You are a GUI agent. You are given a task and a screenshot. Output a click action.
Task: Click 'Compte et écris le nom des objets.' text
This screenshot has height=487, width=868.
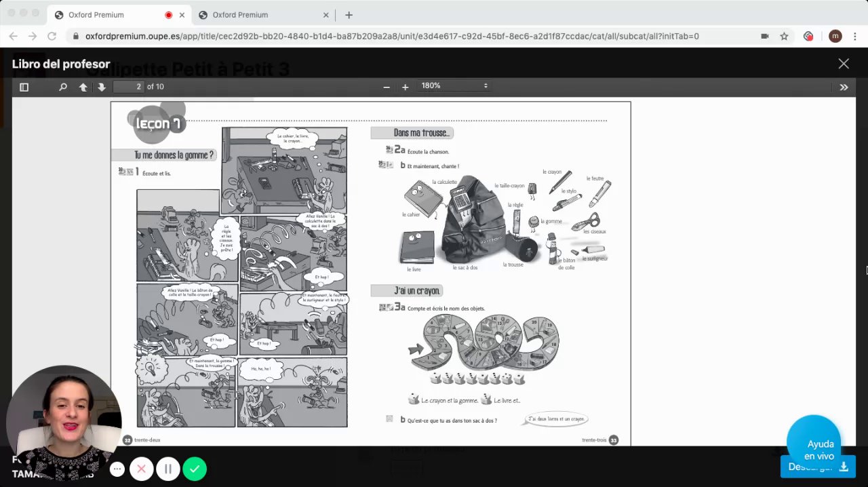pyautogui.click(x=446, y=309)
